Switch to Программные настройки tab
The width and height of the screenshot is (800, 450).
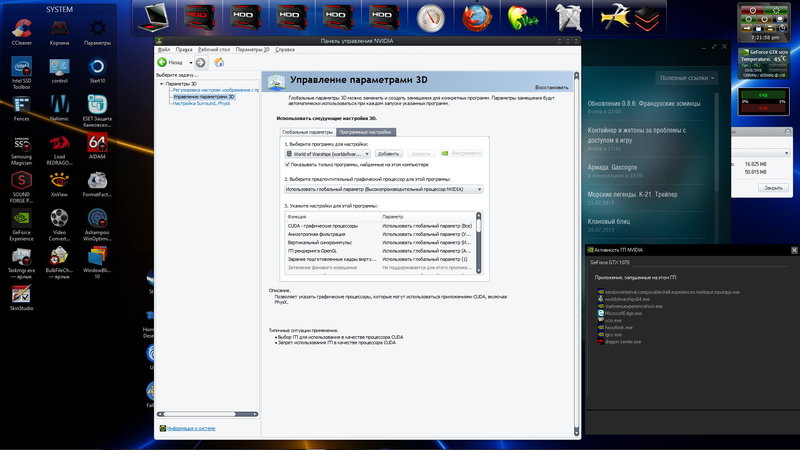tap(365, 132)
